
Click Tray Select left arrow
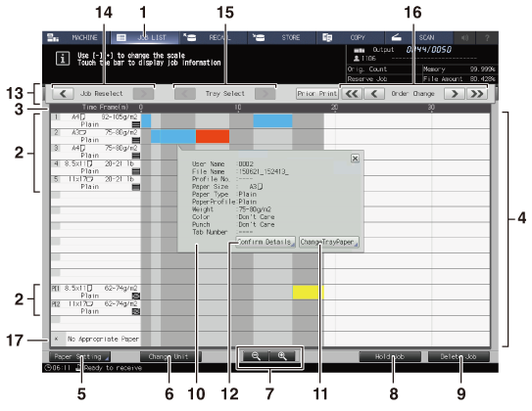(185, 94)
